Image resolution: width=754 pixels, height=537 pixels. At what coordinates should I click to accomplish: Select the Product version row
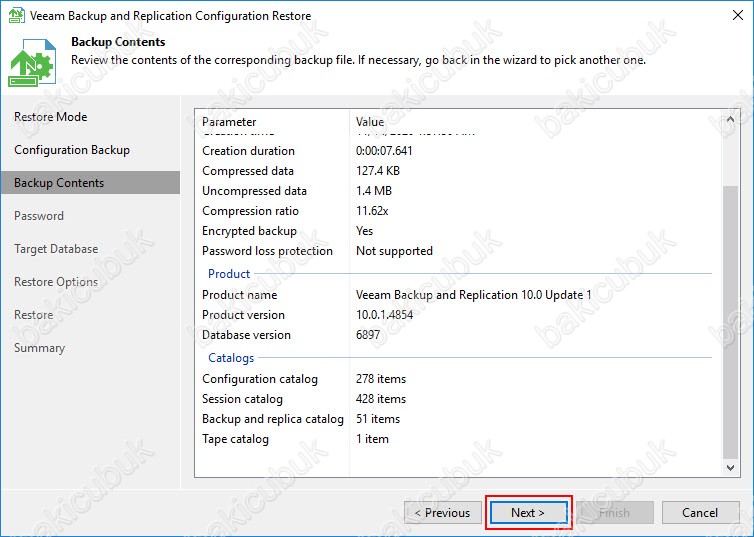[457, 315]
